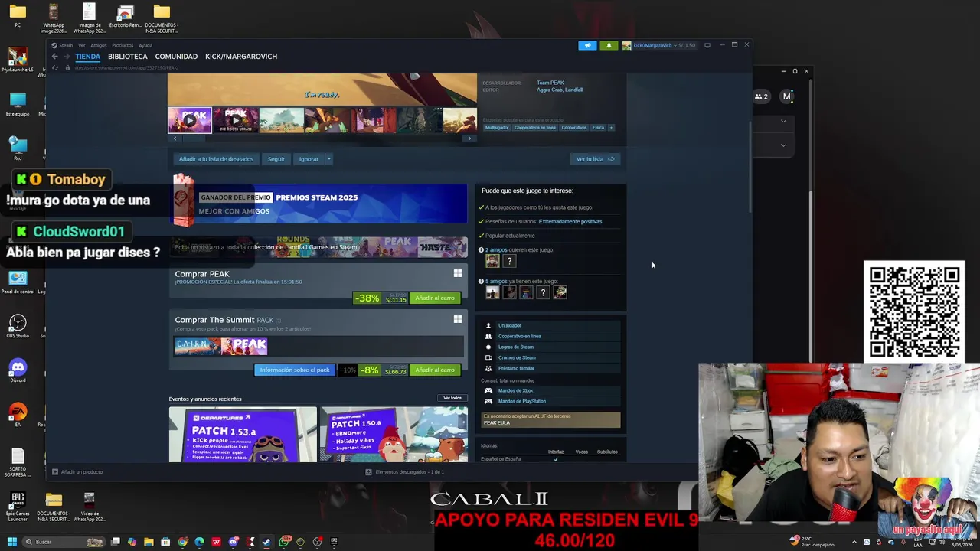
Task: Switch to BIBLIOTECA tab
Action: 128,57
